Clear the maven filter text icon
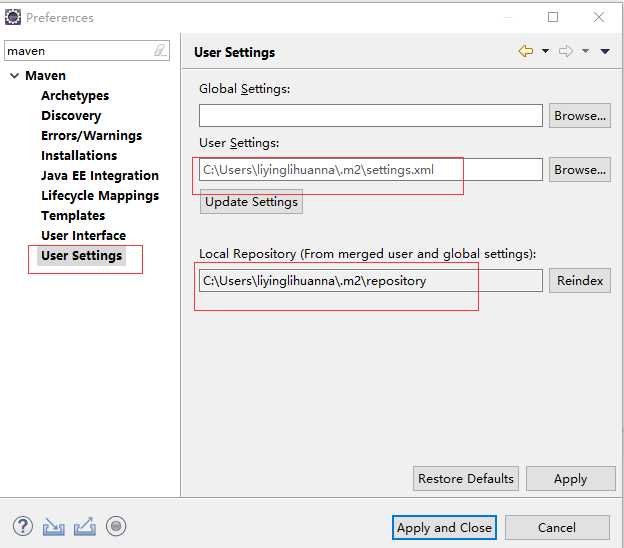624x548 pixels. coord(160,51)
